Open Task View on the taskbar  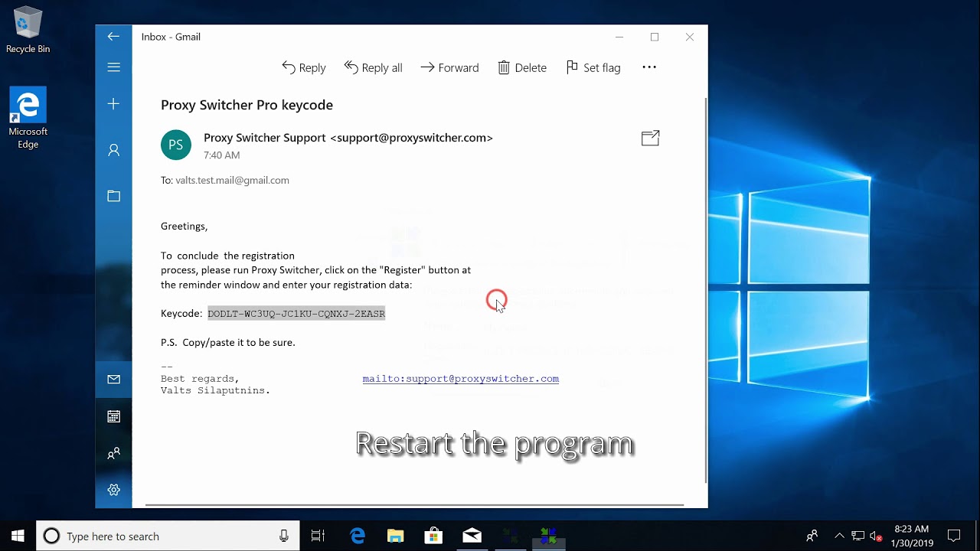(318, 536)
